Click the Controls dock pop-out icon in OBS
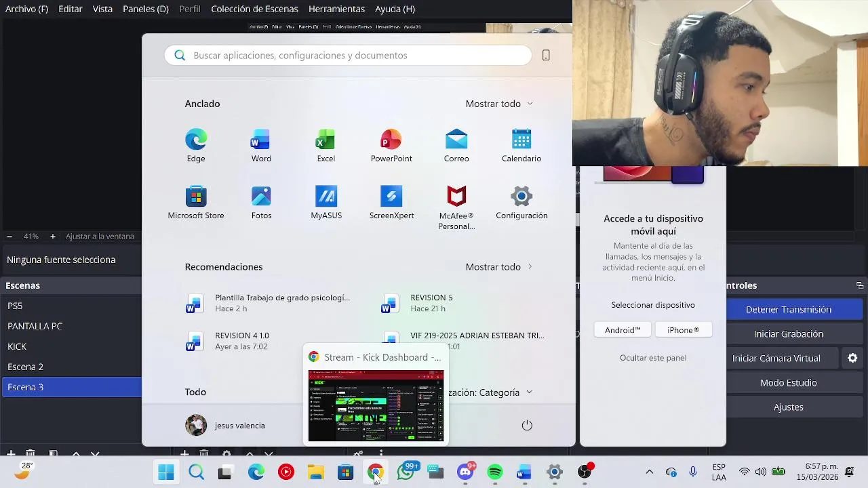 pyautogui.click(x=860, y=285)
